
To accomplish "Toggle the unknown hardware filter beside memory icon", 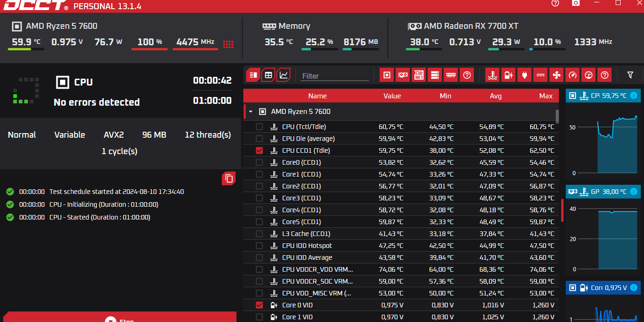I will pyautogui.click(x=467, y=75).
